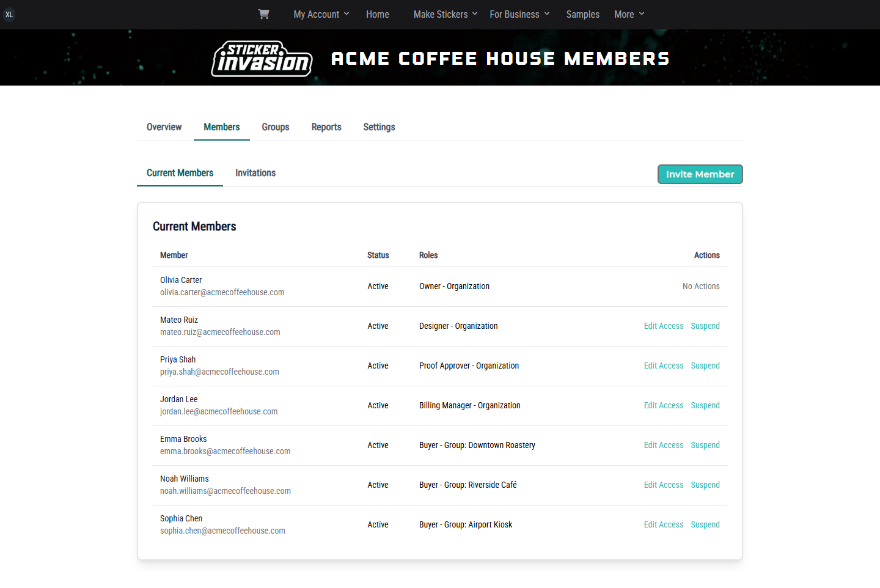
Task: Click the Billing Manager - Organization role
Action: 470,405
